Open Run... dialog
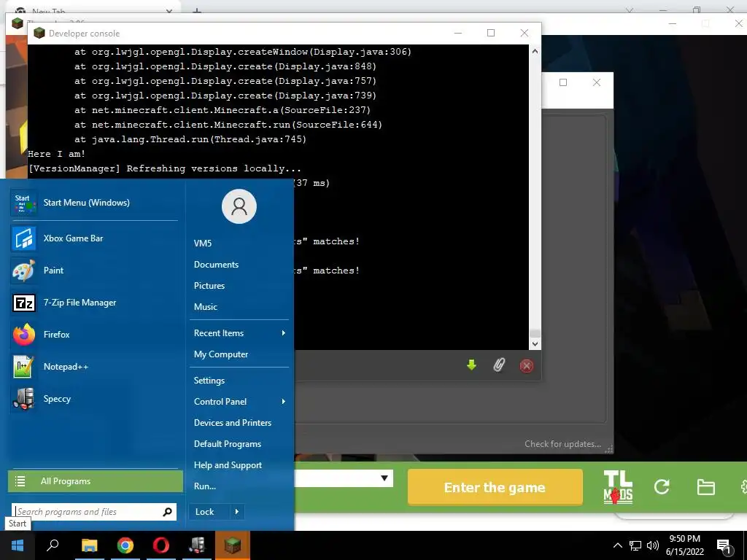 pyautogui.click(x=205, y=486)
